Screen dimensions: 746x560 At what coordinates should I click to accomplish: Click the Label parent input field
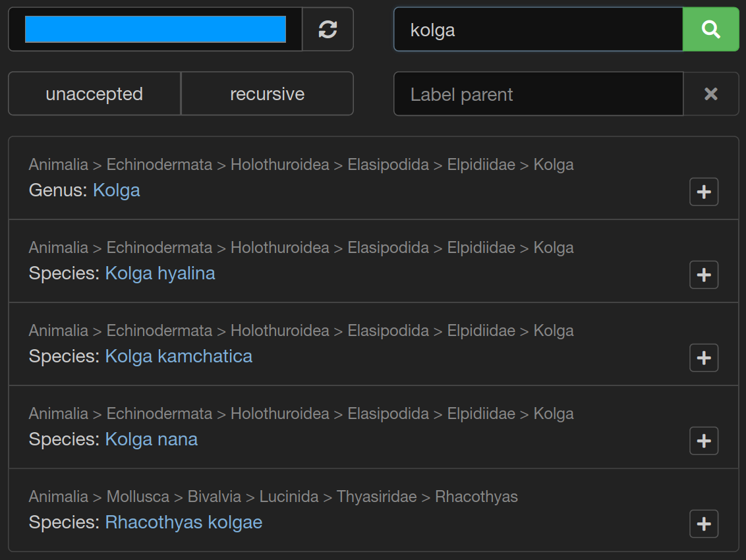coord(538,94)
